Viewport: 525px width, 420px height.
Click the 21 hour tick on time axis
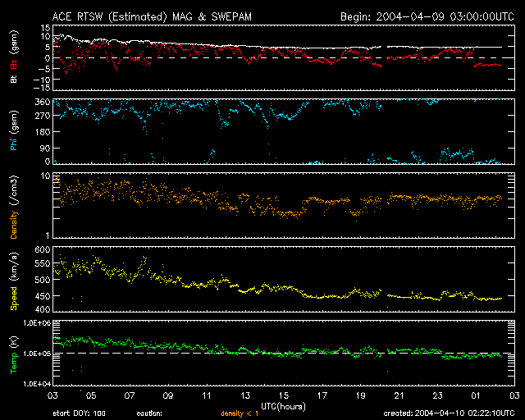[399, 395]
